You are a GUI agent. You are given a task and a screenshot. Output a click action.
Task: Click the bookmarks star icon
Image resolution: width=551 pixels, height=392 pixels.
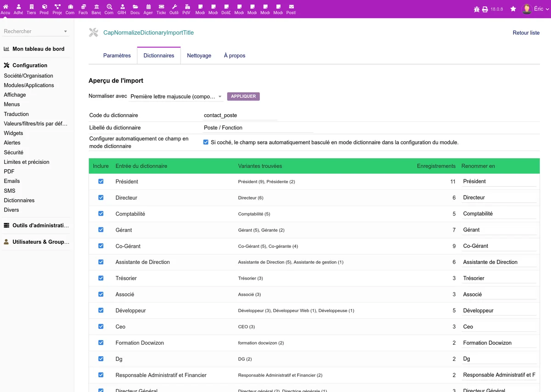[513, 9]
